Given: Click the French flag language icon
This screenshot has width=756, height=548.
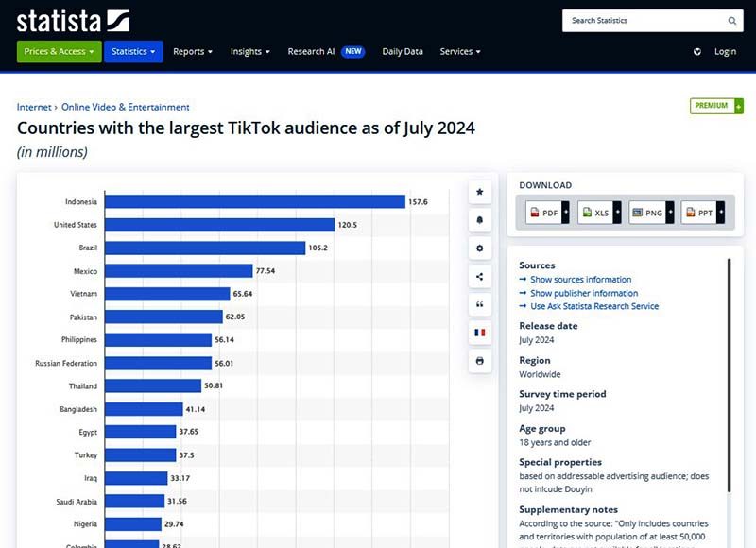Looking at the screenshot, I should [480, 334].
